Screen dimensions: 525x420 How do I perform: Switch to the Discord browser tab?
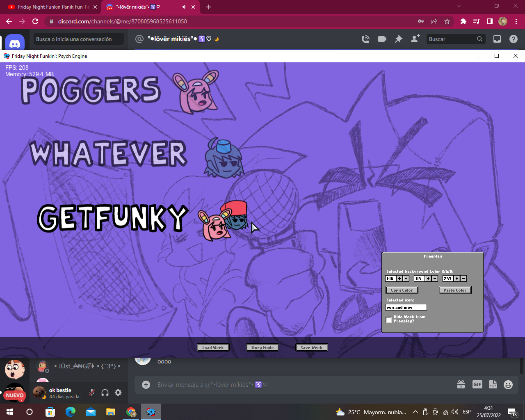pyautogui.click(x=151, y=7)
